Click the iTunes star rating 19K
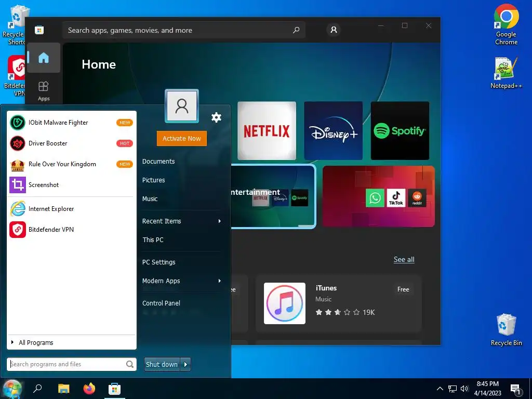The height and width of the screenshot is (399, 532). click(345, 312)
